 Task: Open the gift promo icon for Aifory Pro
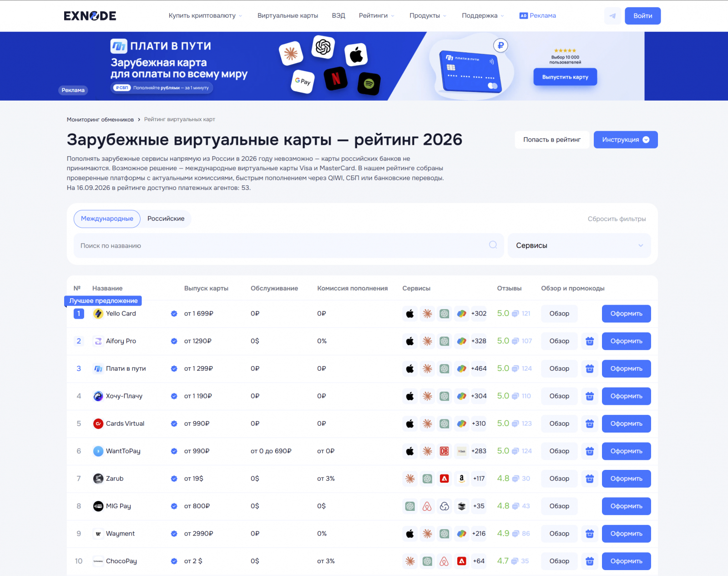click(x=590, y=341)
